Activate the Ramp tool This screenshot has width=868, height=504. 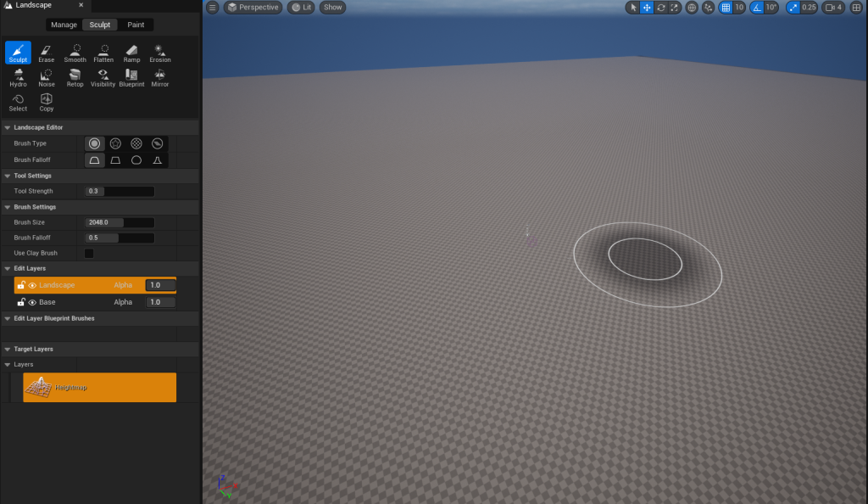click(x=131, y=53)
